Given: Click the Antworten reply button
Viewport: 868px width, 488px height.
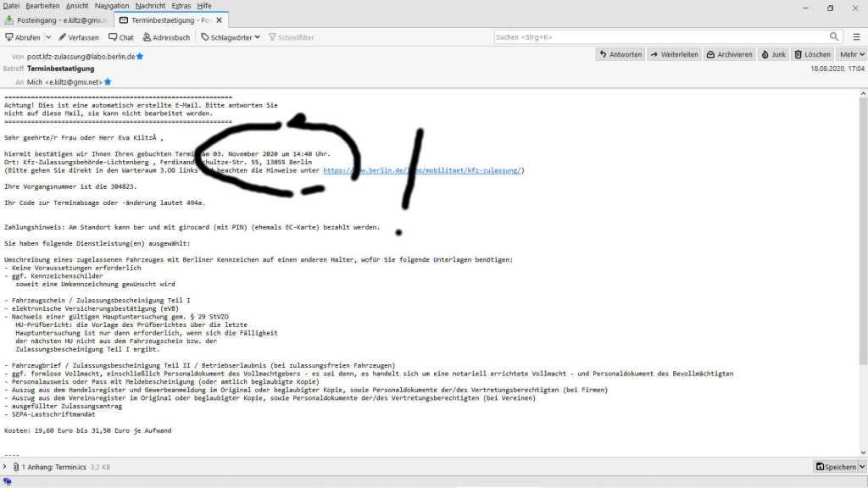Looking at the screenshot, I should click(x=620, y=54).
